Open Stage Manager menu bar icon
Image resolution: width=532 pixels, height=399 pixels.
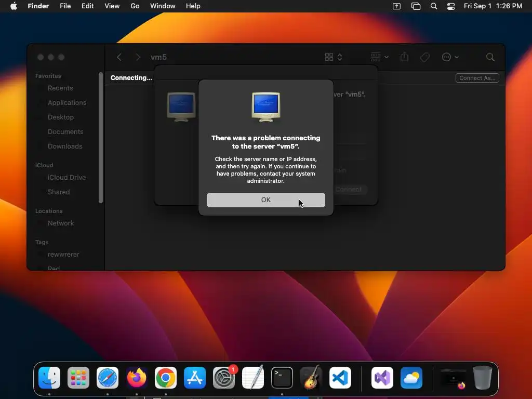[416, 6]
